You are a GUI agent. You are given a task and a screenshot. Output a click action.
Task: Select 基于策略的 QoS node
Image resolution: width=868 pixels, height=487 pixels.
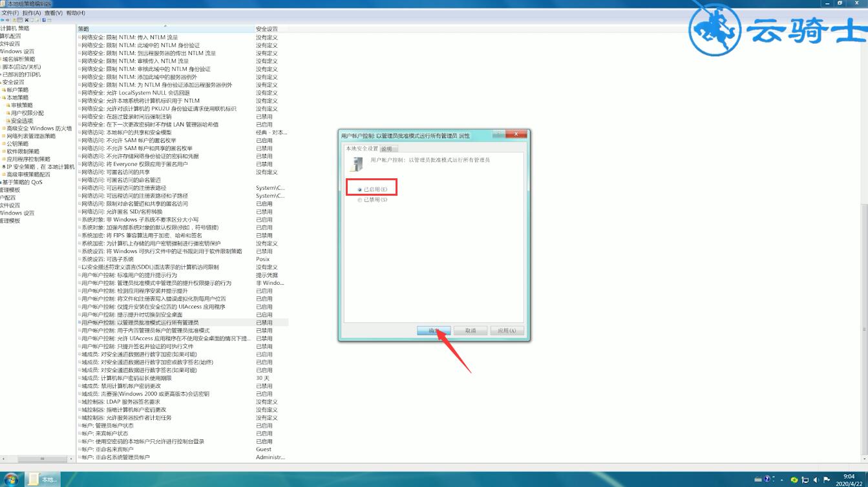(22, 182)
